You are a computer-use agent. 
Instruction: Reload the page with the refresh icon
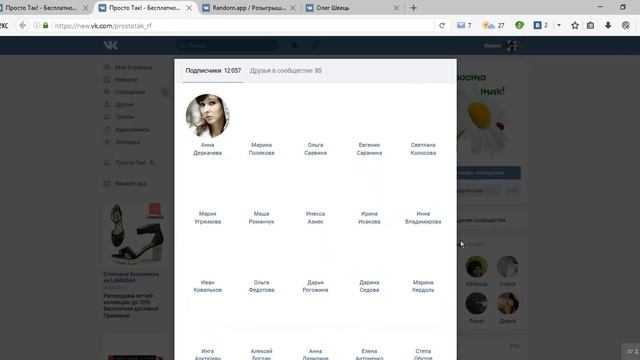pyautogui.click(x=442, y=25)
